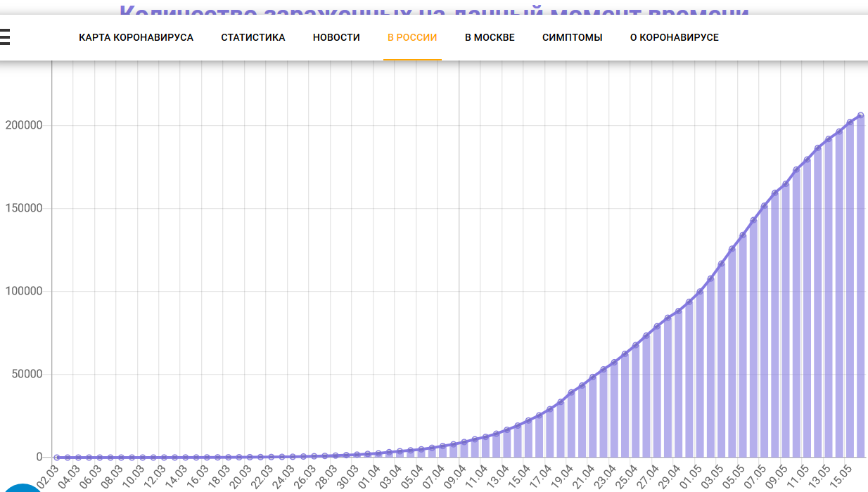Click the 19.04 date label
Viewport: 868px width, 492px height.
click(561, 476)
